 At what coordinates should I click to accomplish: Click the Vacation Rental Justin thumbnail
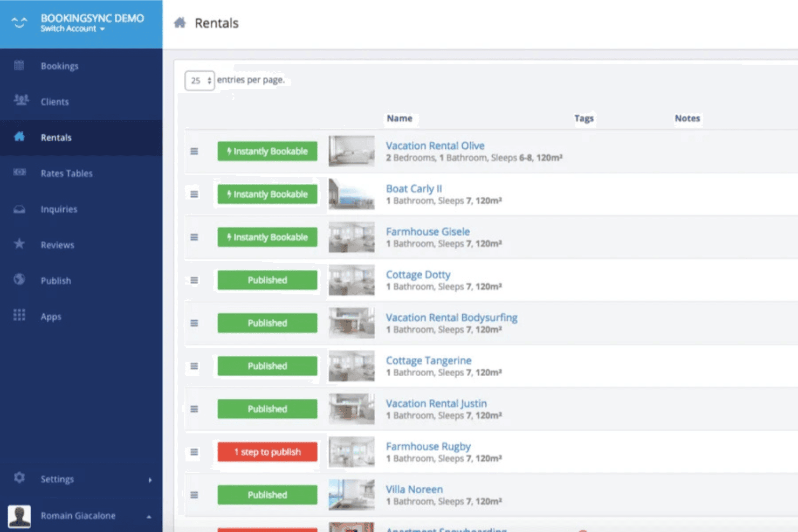click(352, 409)
